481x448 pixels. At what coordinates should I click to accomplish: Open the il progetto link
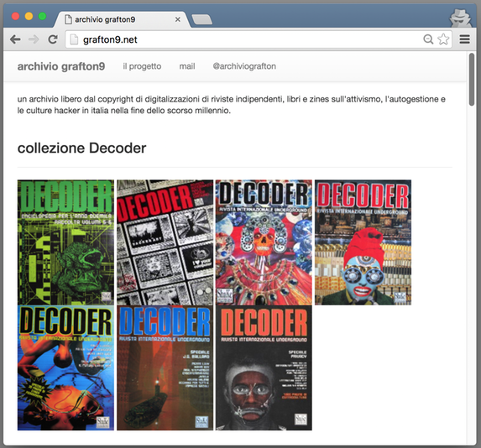tap(142, 66)
